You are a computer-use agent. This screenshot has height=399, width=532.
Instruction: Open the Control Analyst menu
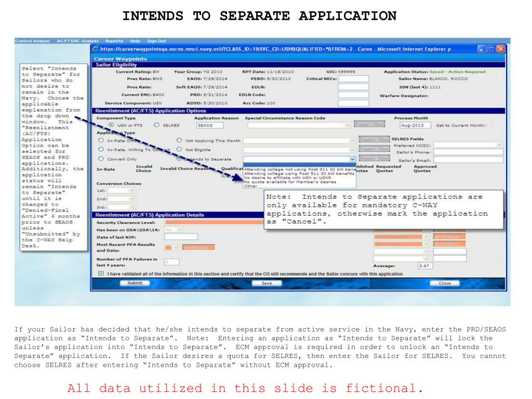[32, 41]
